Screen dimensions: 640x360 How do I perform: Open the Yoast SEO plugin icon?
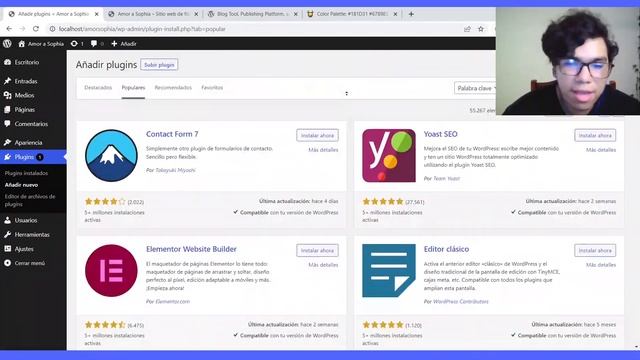(x=389, y=156)
